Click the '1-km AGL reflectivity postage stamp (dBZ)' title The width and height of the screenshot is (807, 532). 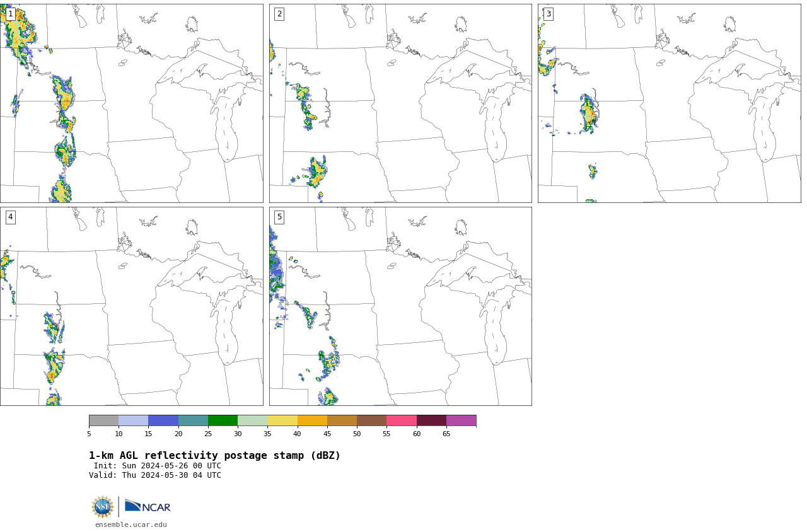point(214,456)
